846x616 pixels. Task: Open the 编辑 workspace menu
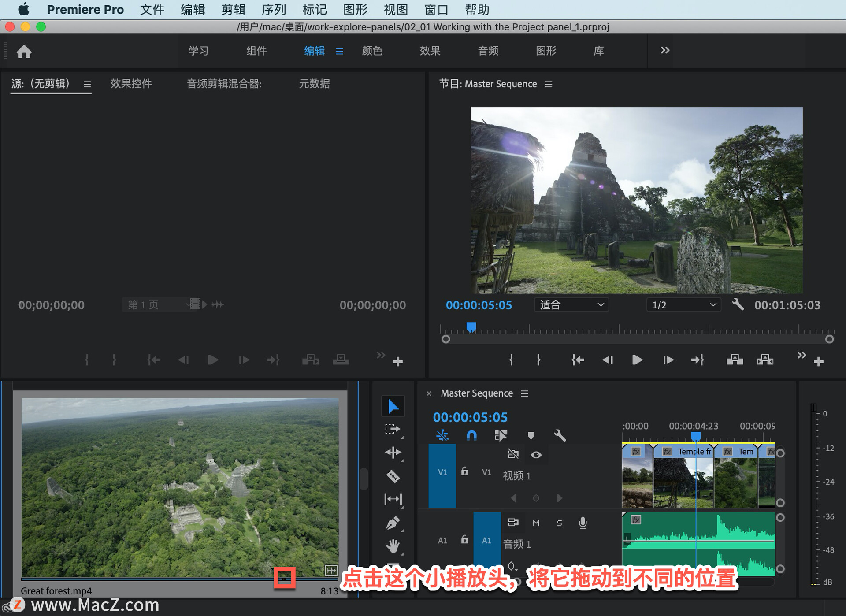point(339,51)
